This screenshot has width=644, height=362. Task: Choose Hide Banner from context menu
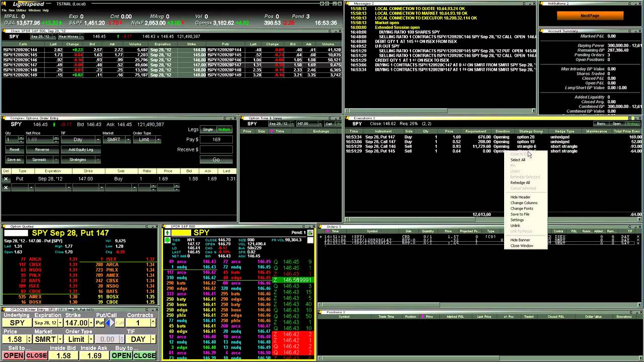[520, 240]
